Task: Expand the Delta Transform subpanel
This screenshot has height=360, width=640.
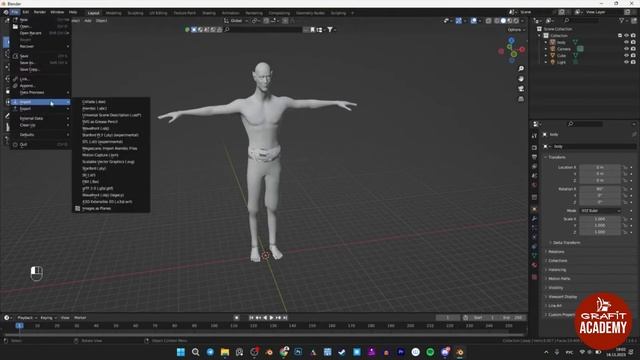Action: click(x=566, y=242)
